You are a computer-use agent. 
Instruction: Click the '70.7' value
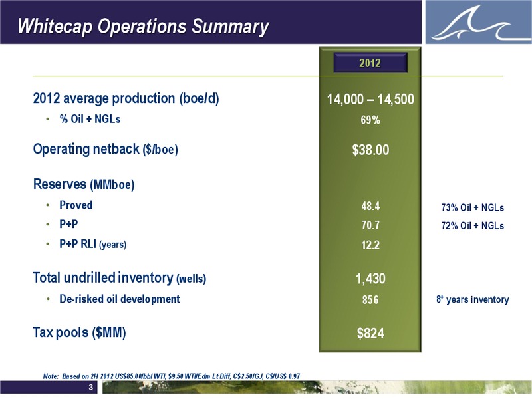click(x=370, y=225)
